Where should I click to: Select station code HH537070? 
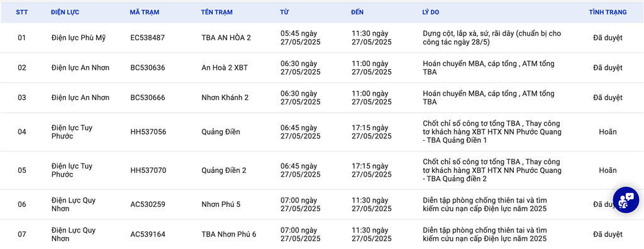point(148,170)
